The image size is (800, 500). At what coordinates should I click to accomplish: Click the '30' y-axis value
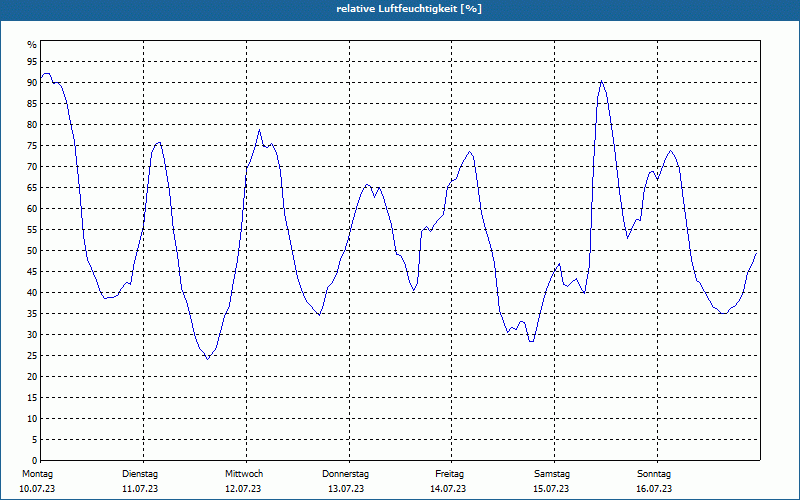point(32,335)
